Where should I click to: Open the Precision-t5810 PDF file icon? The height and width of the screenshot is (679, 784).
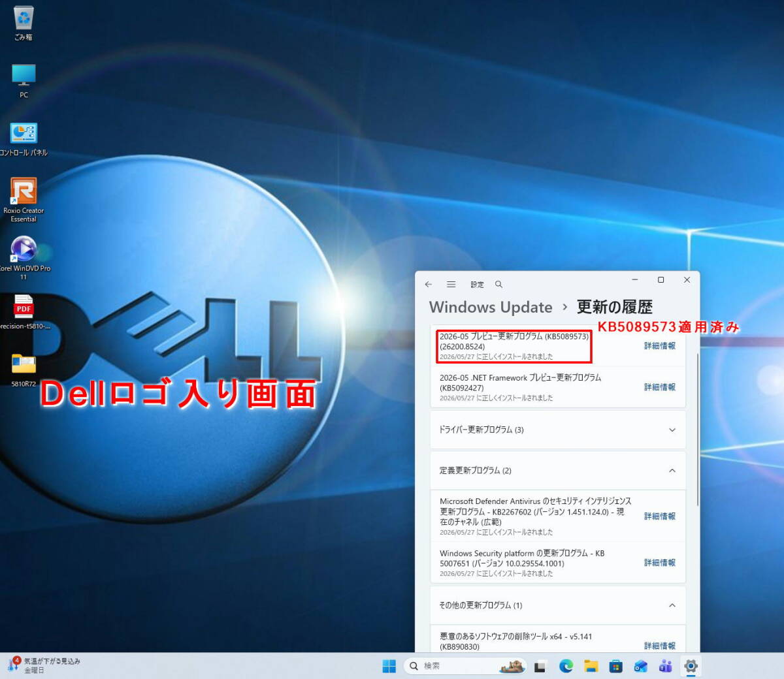point(24,312)
